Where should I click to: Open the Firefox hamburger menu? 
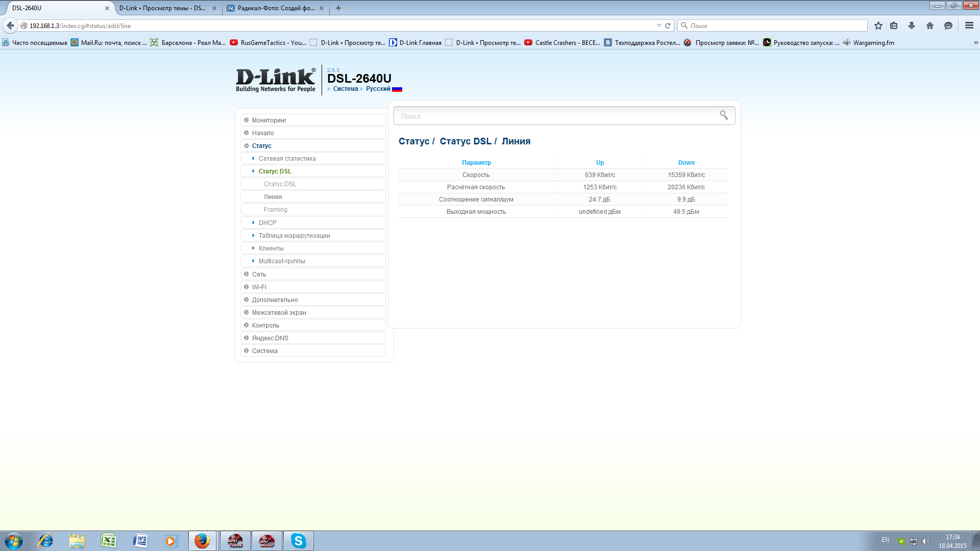click(x=969, y=26)
